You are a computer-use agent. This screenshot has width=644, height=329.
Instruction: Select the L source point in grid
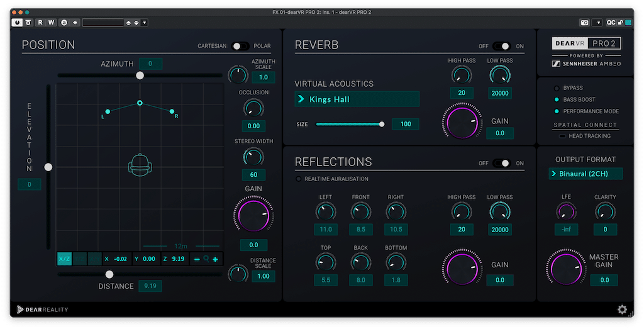(107, 111)
